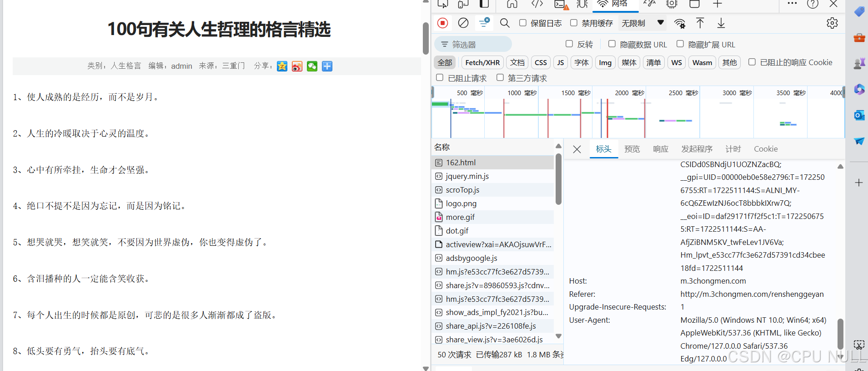
Task: Select 162.html request
Action: click(x=492, y=163)
